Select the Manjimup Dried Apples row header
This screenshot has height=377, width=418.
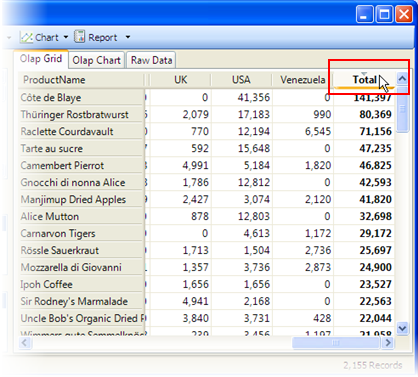click(x=81, y=200)
